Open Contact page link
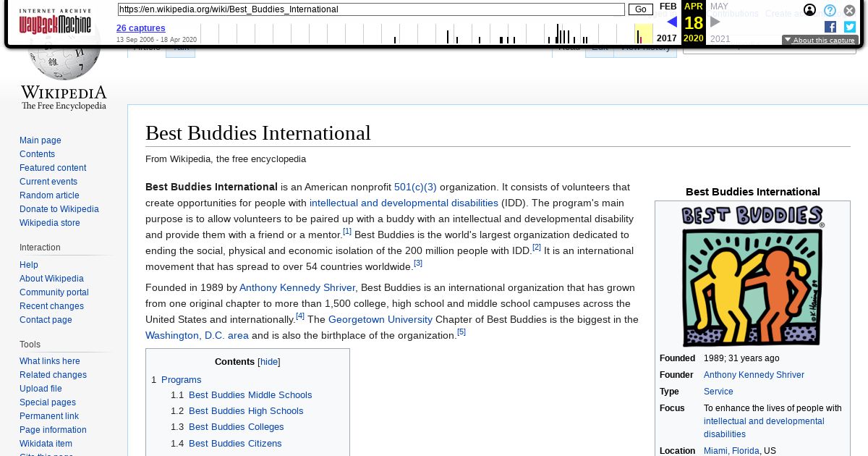 tap(46, 320)
